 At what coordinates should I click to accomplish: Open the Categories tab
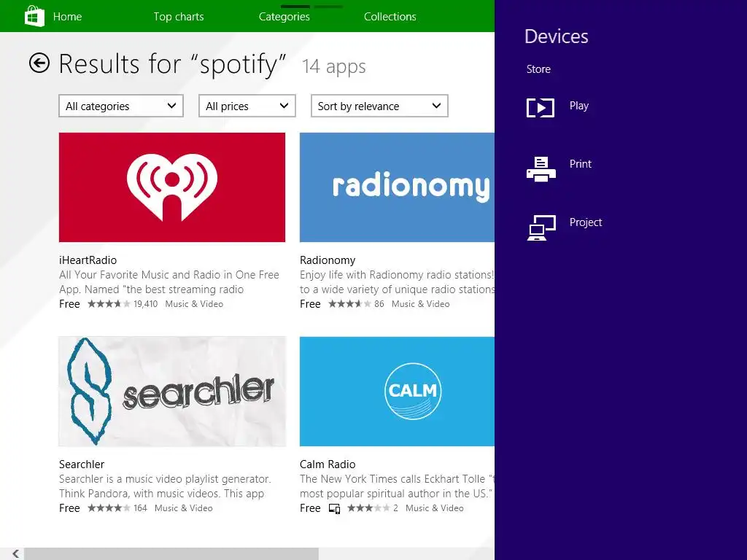pyautogui.click(x=285, y=17)
